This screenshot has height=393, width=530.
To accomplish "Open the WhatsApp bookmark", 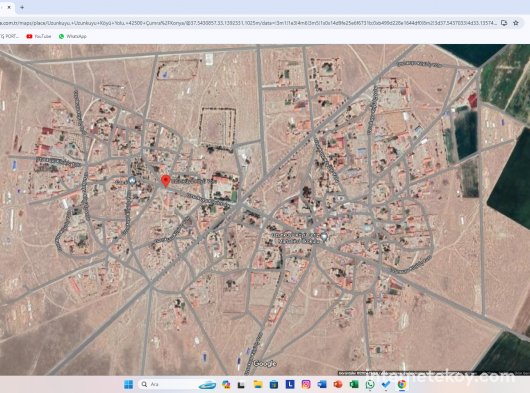I will pyautogui.click(x=72, y=36).
